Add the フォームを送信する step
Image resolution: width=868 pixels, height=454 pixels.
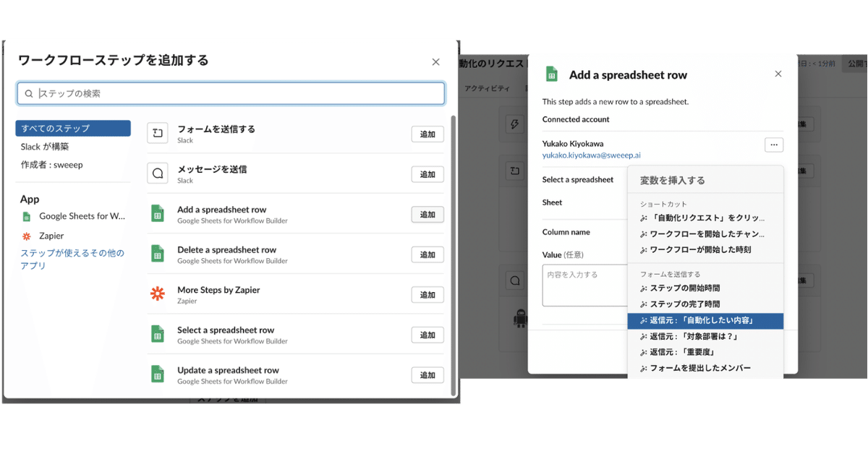point(427,134)
